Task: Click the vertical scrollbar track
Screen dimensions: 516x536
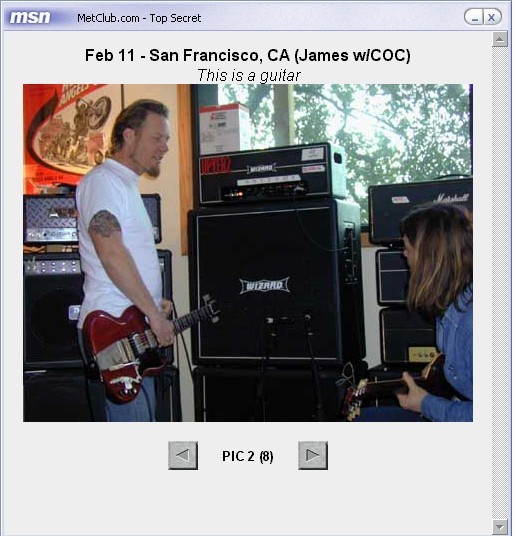Action: 500,283
